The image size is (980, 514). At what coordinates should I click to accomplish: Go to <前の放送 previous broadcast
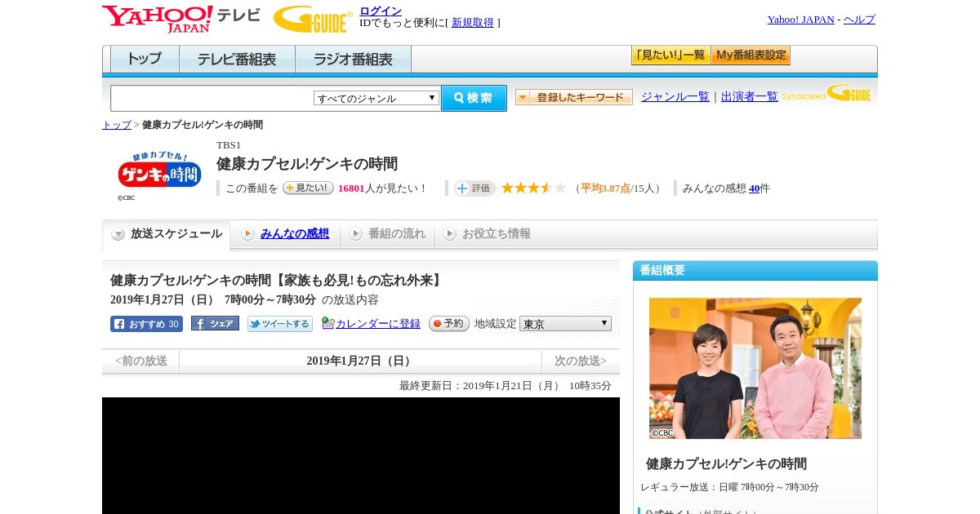click(x=141, y=361)
